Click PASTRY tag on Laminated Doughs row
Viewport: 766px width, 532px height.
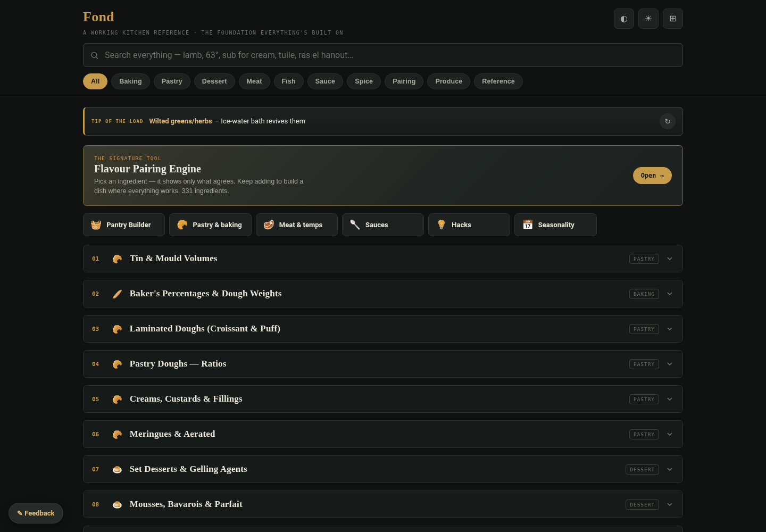pos(644,329)
